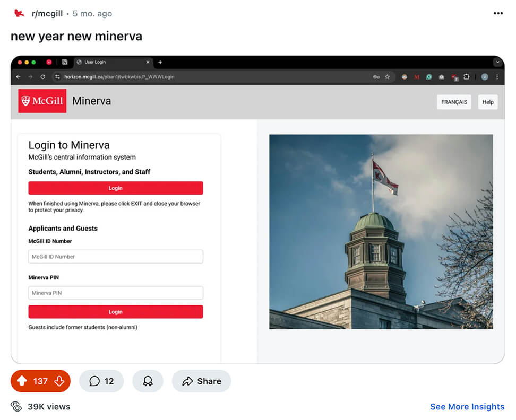Click the r/mcgill subreddit avatar icon
Viewport: 516px width, 420px height.
(20, 13)
